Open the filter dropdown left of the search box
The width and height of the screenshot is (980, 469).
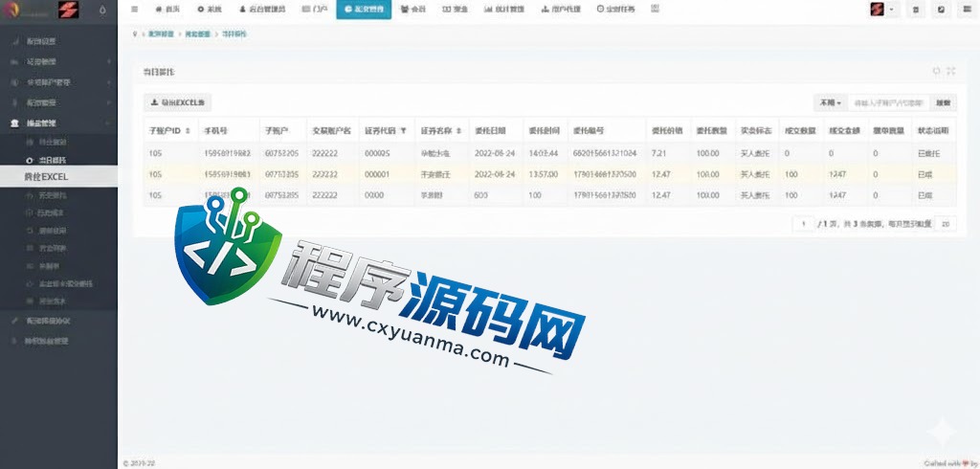(831, 102)
